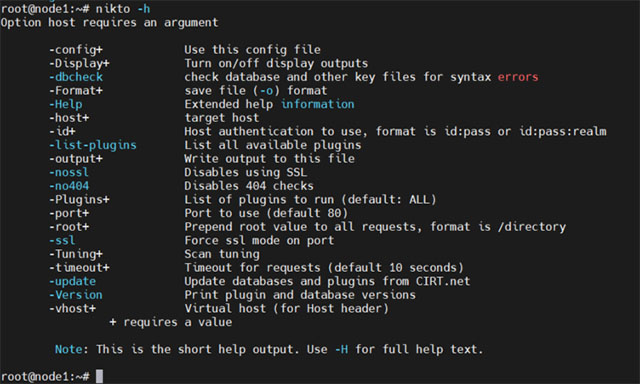Click the -no404 option
The image size is (640, 384).
coord(69,186)
